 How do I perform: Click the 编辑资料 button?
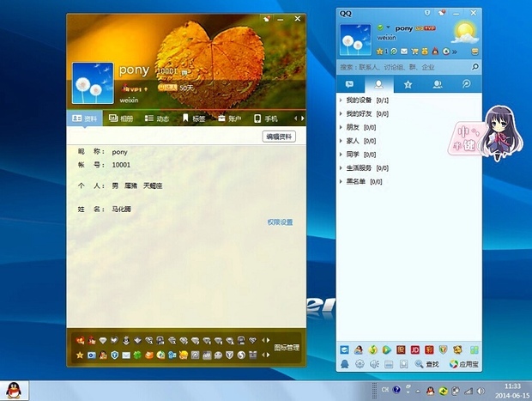[279, 137]
